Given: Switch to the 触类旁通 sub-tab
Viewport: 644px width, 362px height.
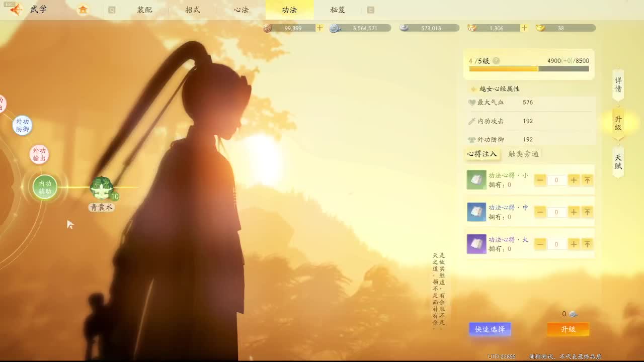Looking at the screenshot, I should click(x=524, y=154).
